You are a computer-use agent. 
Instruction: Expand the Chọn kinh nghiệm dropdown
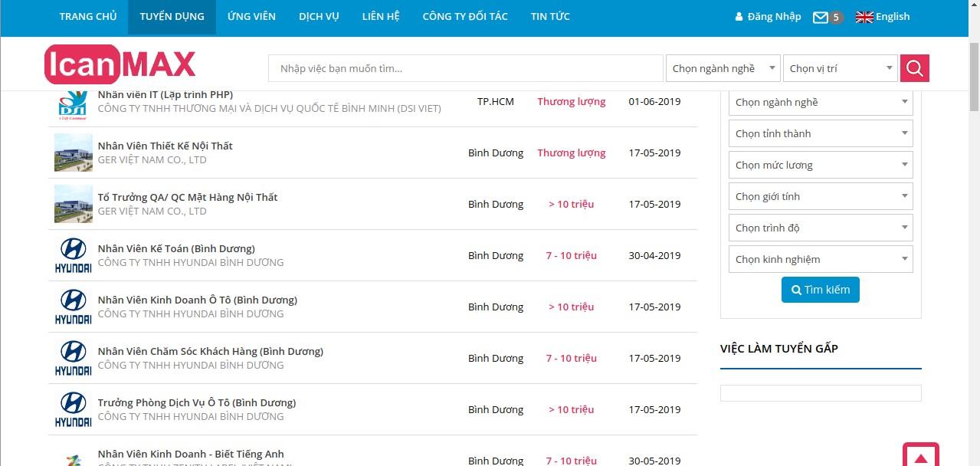821,259
